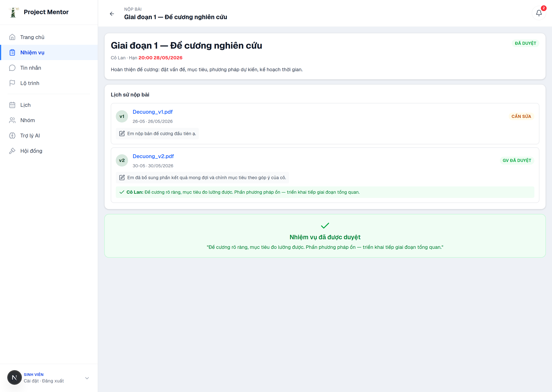Click the Tin nhắn chat bubble icon

12,68
